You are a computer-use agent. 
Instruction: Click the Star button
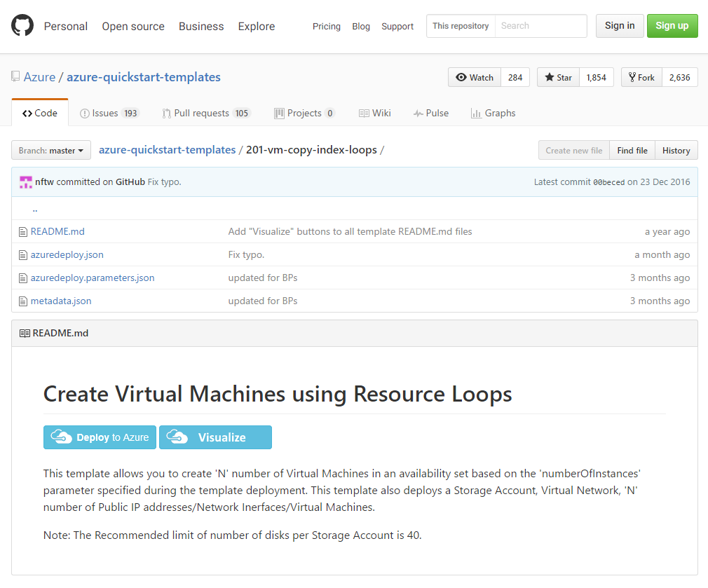tap(558, 77)
